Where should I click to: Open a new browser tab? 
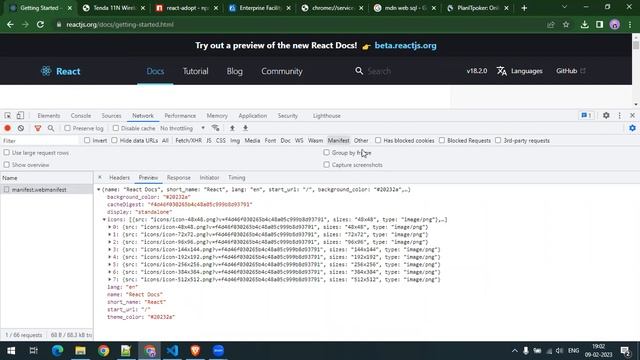coord(524,8)
